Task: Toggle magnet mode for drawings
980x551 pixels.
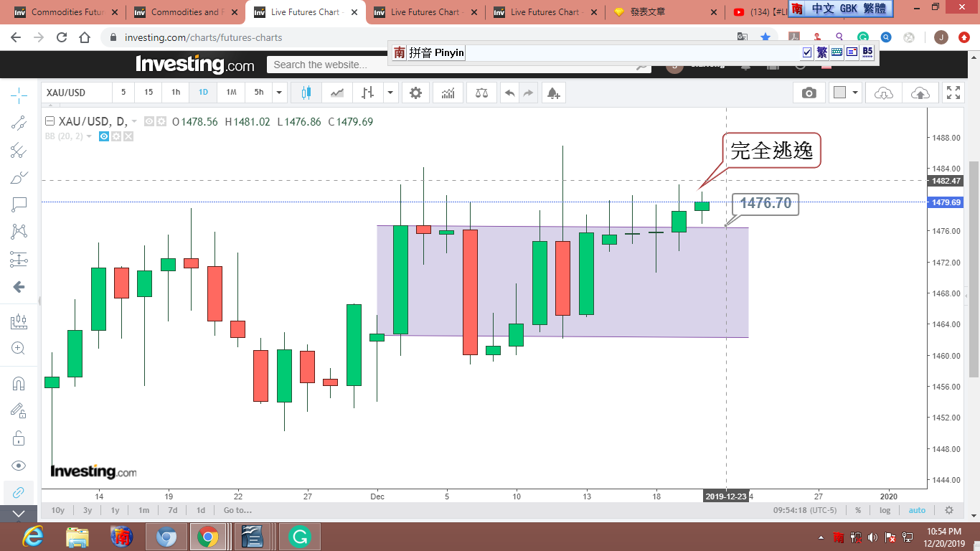Action: 19,384
